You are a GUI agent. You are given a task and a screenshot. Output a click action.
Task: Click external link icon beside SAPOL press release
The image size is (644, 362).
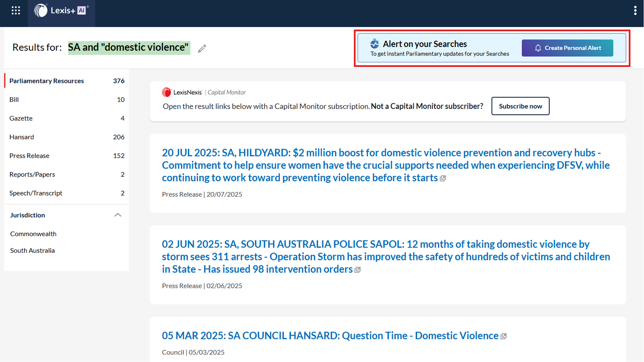click(358, 270)
